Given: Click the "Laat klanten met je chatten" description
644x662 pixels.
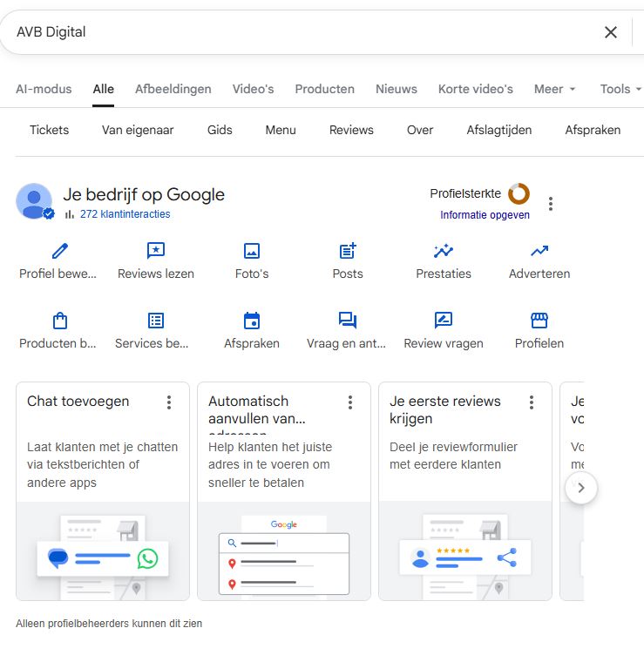Looking at the screenshot, I should pos(102,464).
